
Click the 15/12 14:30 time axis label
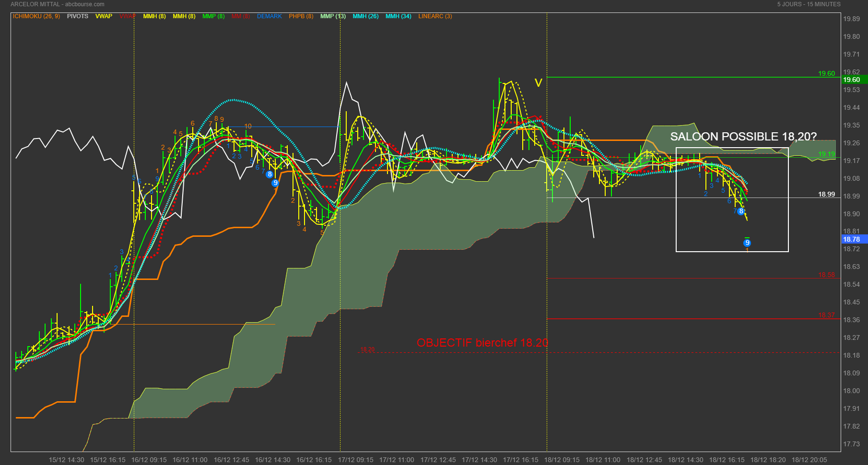(67, 460)
